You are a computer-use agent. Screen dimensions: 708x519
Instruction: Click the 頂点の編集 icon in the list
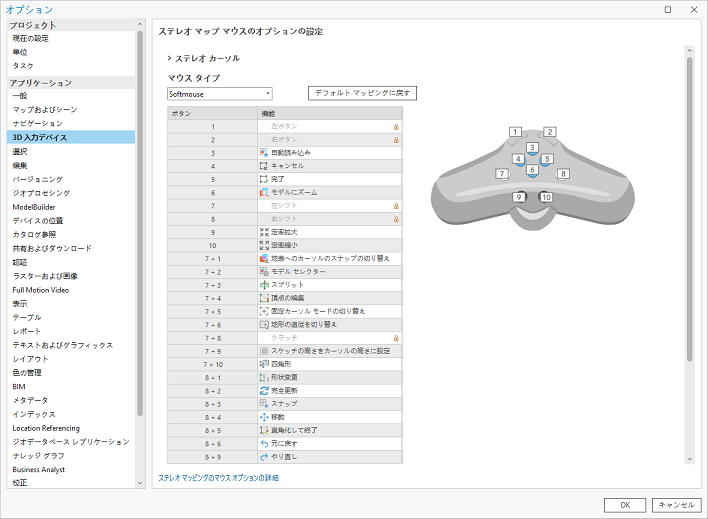[x=264, y=298]
